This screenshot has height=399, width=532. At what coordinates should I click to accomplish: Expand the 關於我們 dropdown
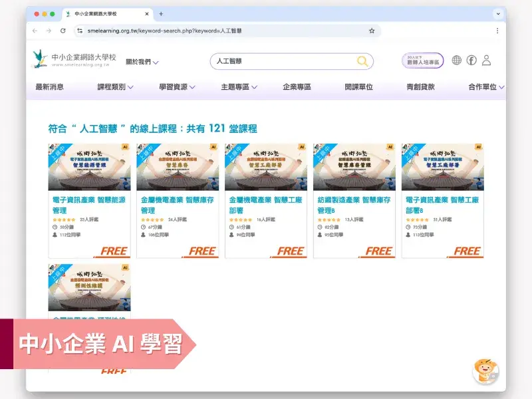pyautogui.click(x=142, y=62)
